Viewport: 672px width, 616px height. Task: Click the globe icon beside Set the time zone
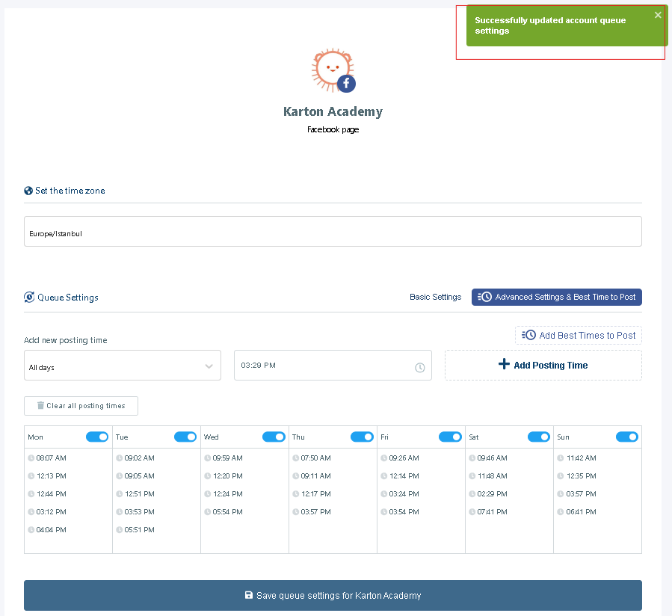(28, 191)
